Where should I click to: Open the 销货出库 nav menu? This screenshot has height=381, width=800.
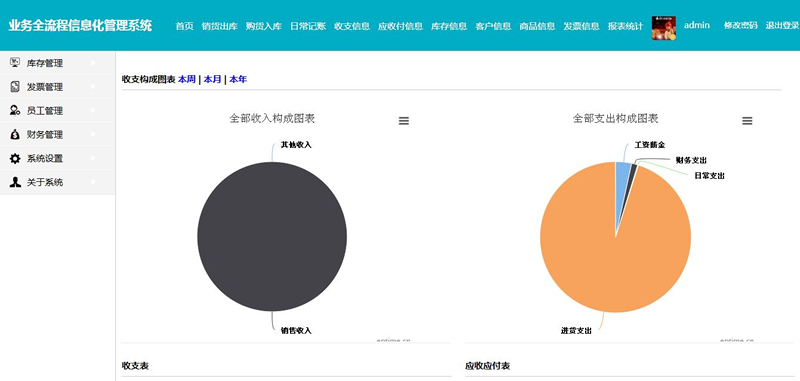click(x=219, y=26)
